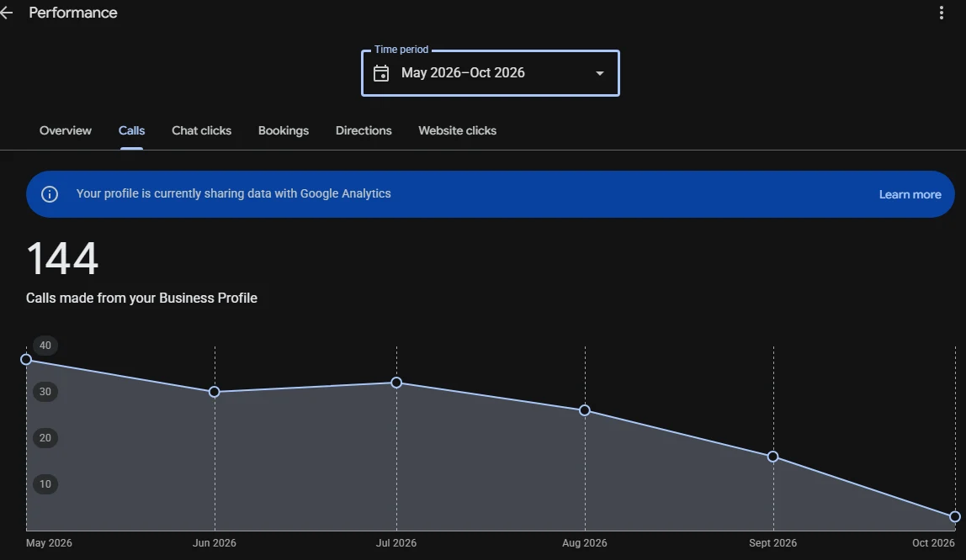The width and height of the screenshot is (966, 560).
Task: Select the Jul 2026 data point
Action: tap(397, 383)
